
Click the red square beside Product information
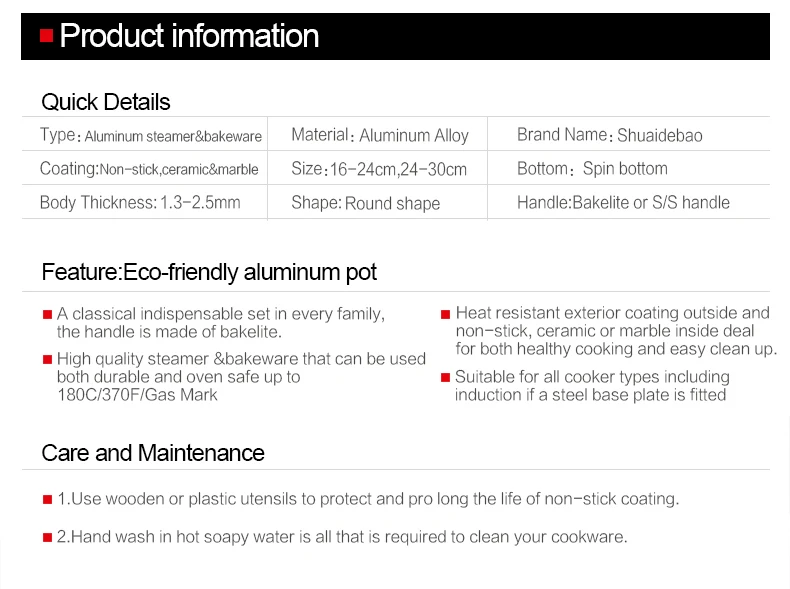point(46,36)
